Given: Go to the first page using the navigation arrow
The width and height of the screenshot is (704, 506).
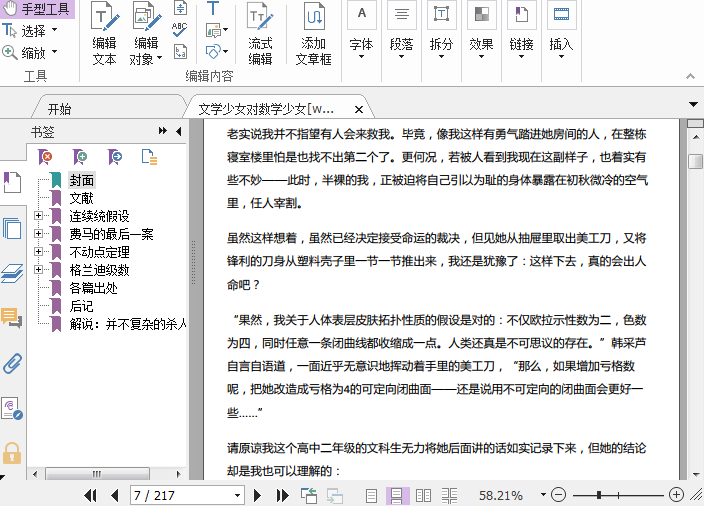Looking at the screenshot, I should 90,495.
